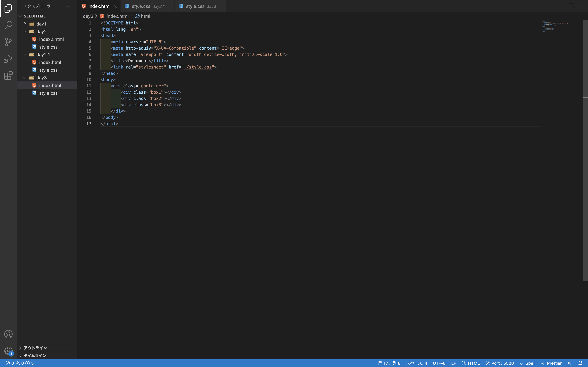Toggle Spell checker in status bar
Viewport: 588px width, 367px height.
[x=527, y=363]
